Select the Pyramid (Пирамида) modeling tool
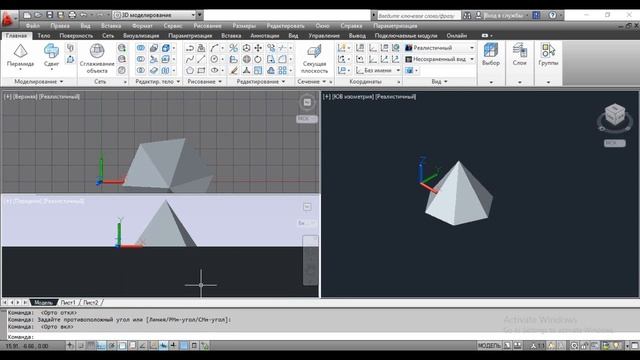The image size is (640, 360). pos(20,51)
